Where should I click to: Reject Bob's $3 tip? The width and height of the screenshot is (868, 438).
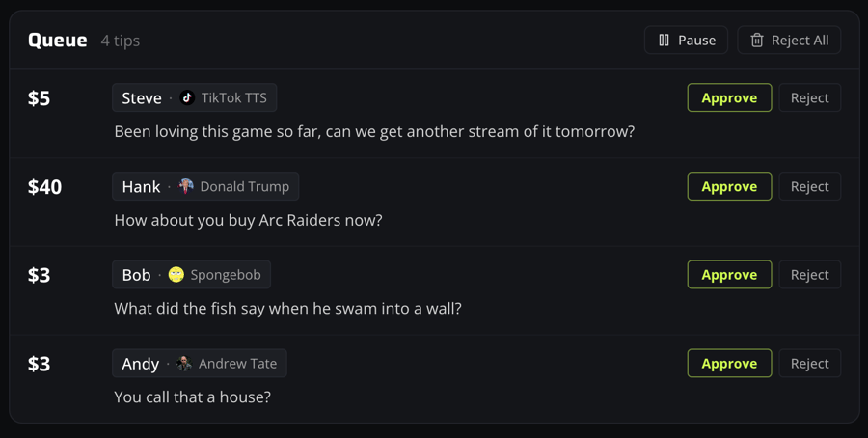(x=809, y=275)
